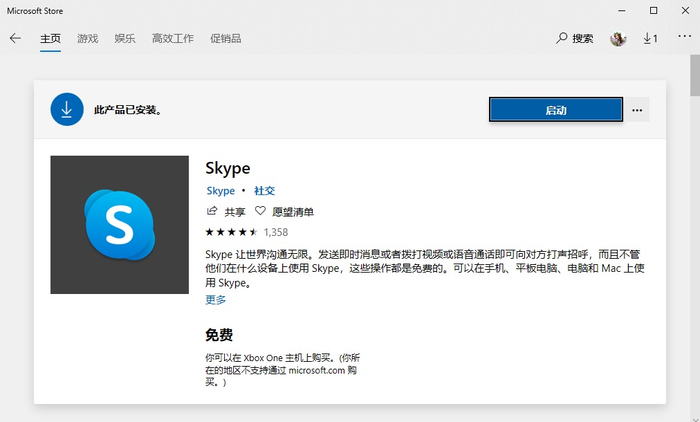This screenshot has height=422, width=700.
Task: Click the share icon labeled 共享
Action: [x=211, y=212]
